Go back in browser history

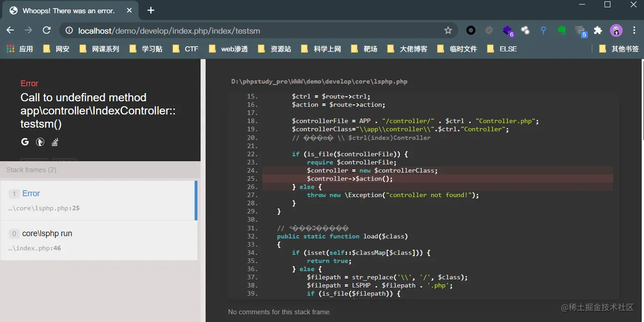(10, 30)
